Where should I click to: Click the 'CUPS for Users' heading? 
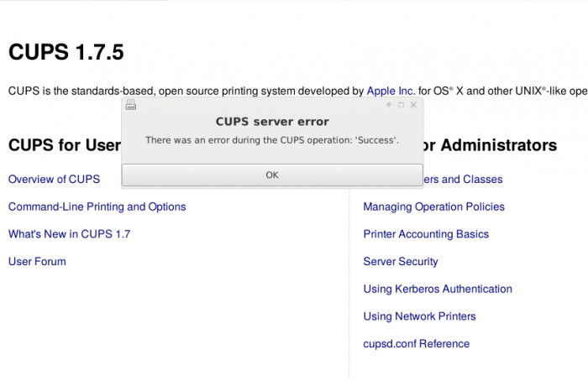pyautogui.click(x=65, y=145)
